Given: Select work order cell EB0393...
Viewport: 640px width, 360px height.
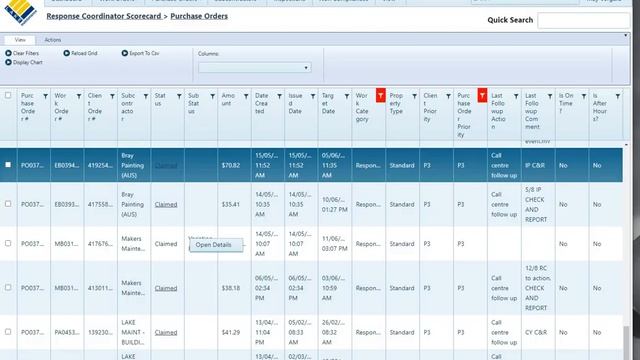Looking at the screenshot, I should tap(67, 204).
